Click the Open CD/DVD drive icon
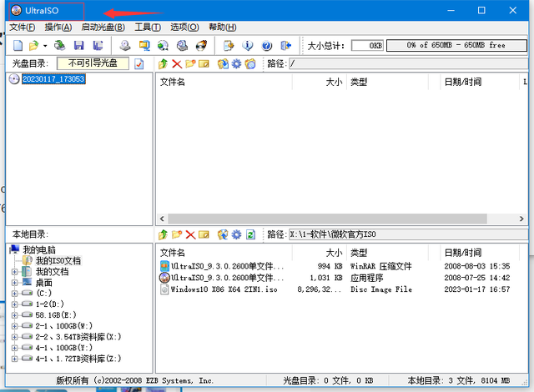534x392 pixels. click(x=59, y=45)
